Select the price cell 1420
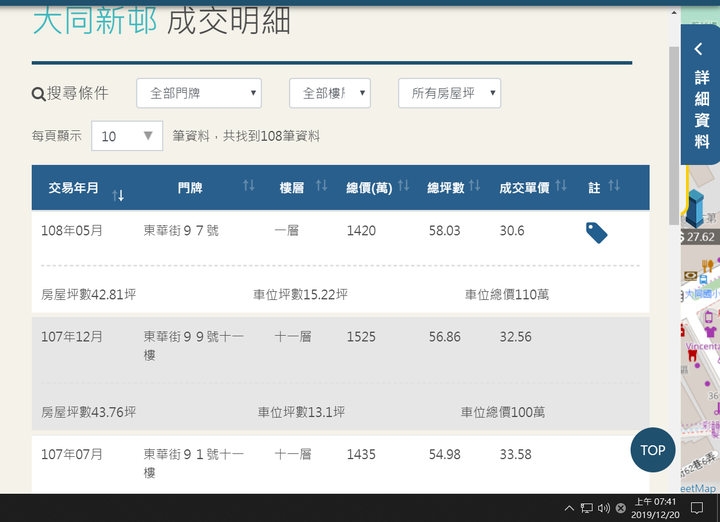 click(361, 230)
